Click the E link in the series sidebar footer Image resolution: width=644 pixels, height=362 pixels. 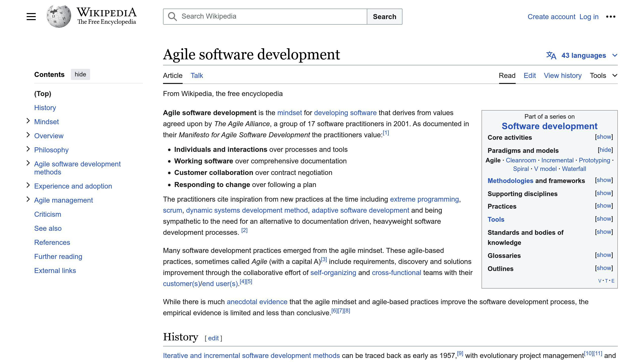click(613, 281)
